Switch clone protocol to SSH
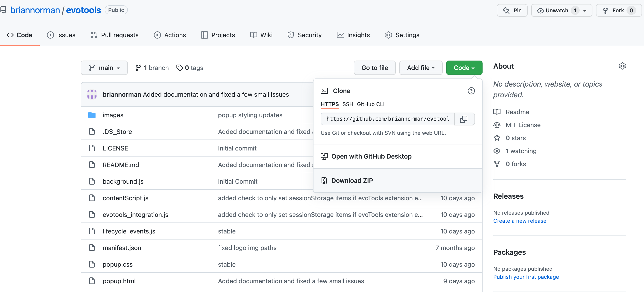644x292 pixels. 348,104
